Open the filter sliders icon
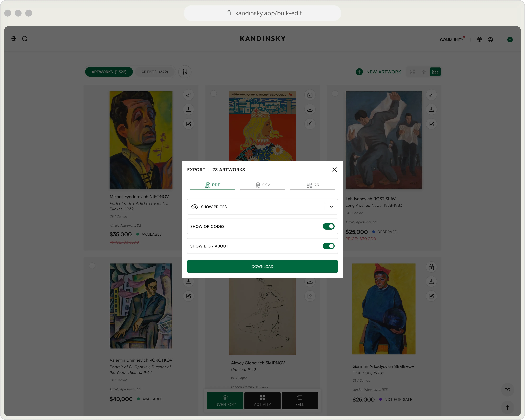Viewport: 525px width, 420px height. pyautogui.click(x=185, y=72)
